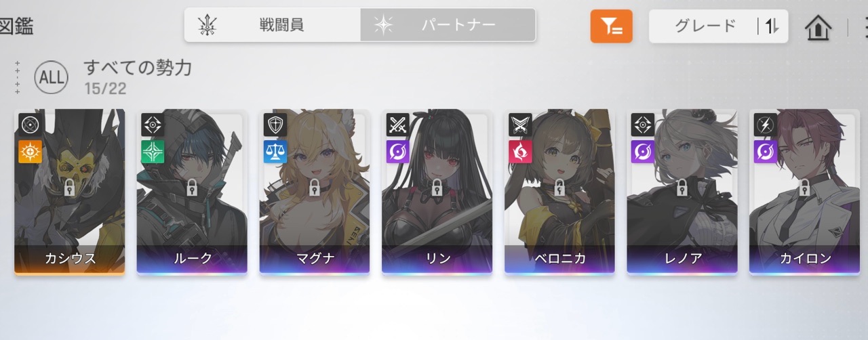This screenshot has height=340, width=868.
Task: Click the orange sun attribute icon on カシウス
Action: pyautogui.click(x=31, y=152)
